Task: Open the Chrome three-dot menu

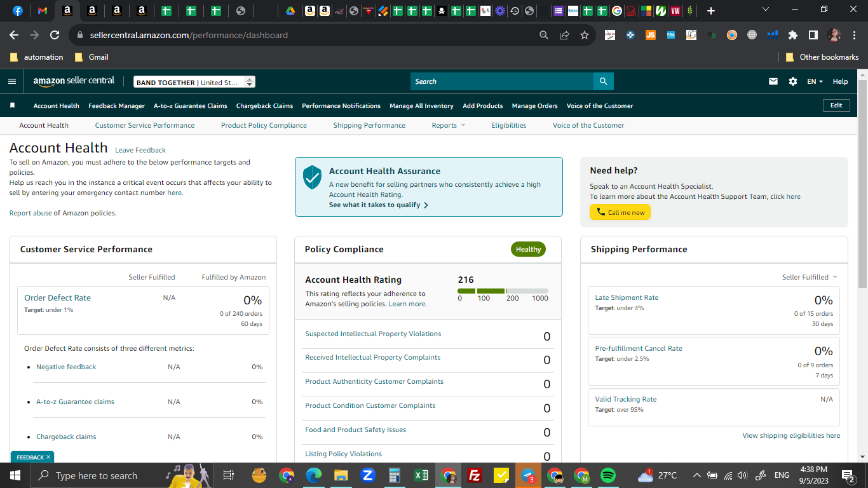Action: pos(853,35)
